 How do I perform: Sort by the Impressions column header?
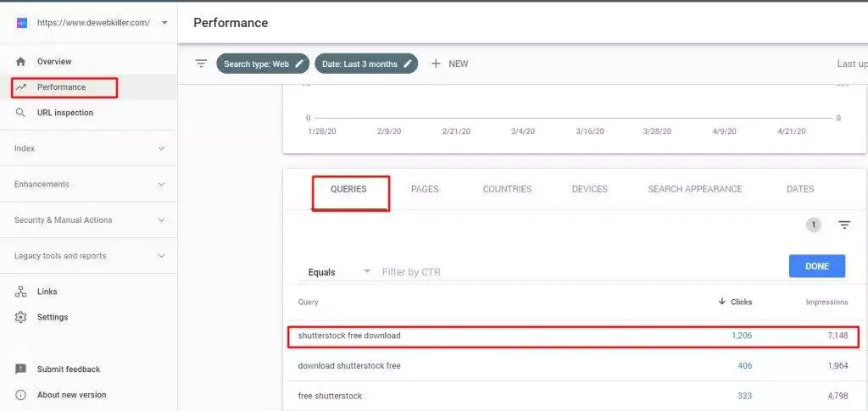tap(826, 302)
